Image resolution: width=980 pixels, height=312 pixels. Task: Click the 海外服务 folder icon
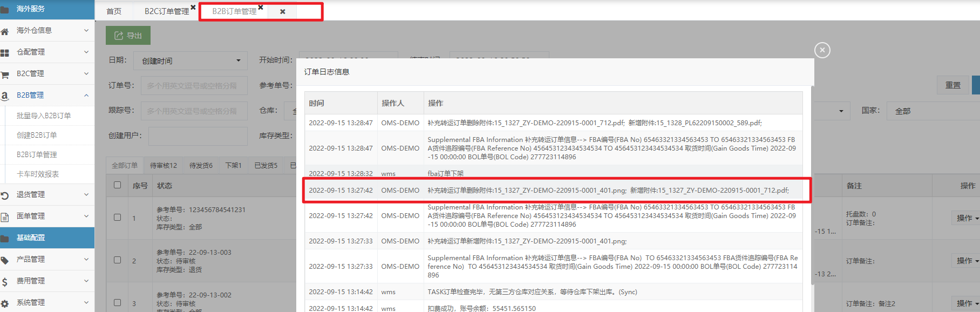5,9
